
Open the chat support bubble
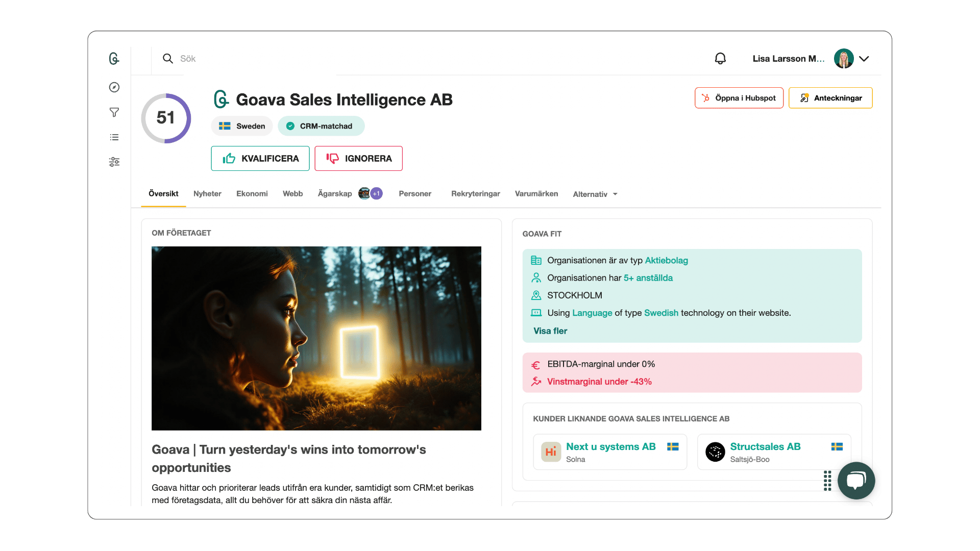pyautogui.click(x=856, y=481)
